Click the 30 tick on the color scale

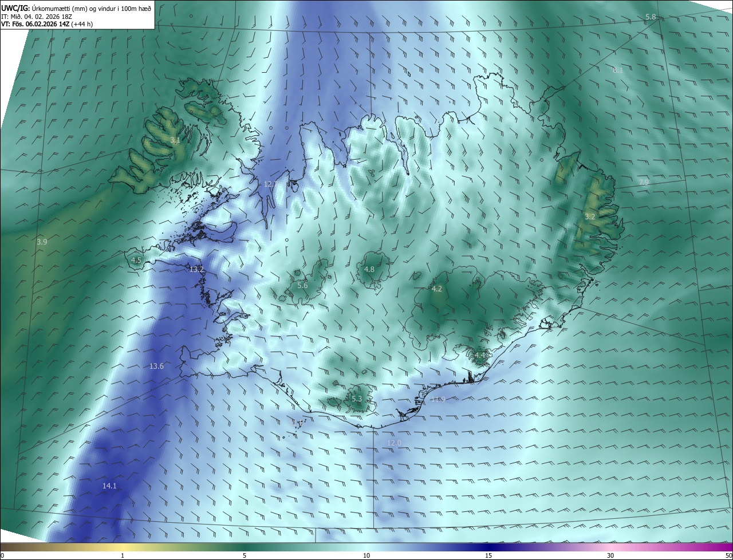click(x=610, y=556)
